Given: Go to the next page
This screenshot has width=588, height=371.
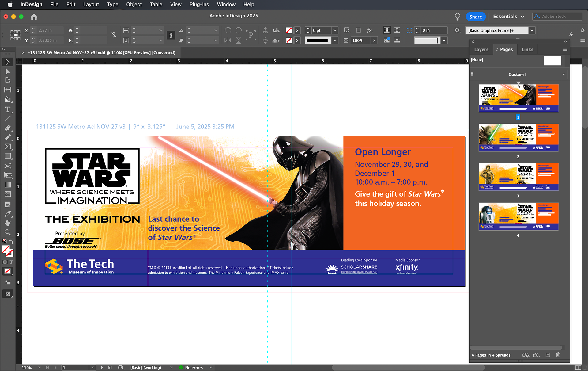Looking at the screenshot, I should (102, 368).
